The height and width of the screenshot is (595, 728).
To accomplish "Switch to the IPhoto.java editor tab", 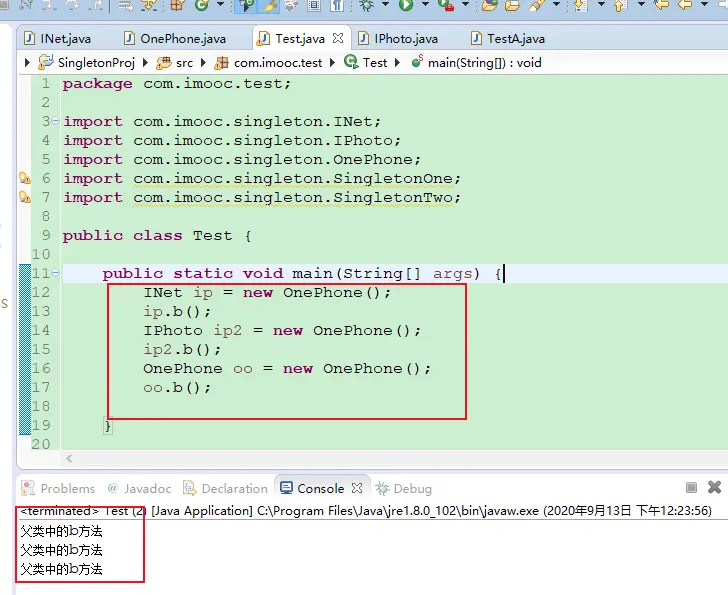I will point(405,39).
